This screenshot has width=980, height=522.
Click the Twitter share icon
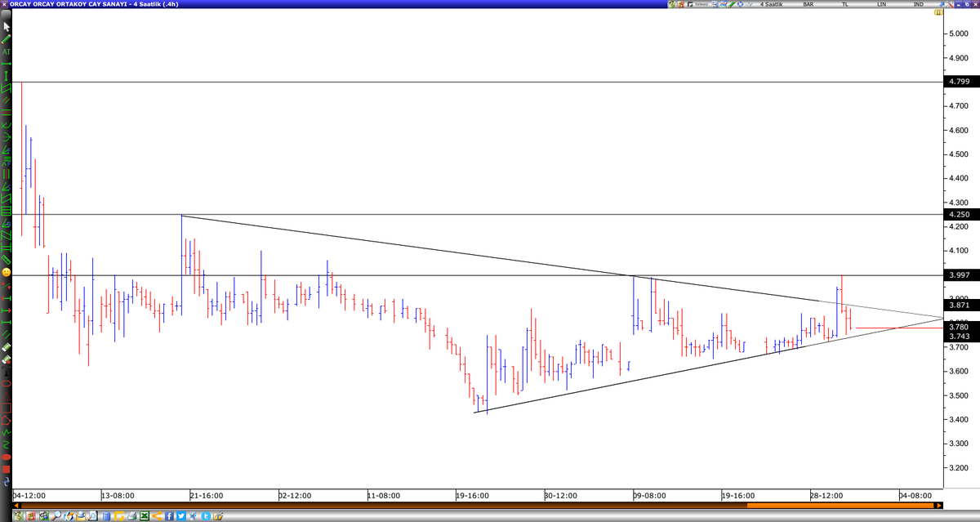(x=181, y=515)
